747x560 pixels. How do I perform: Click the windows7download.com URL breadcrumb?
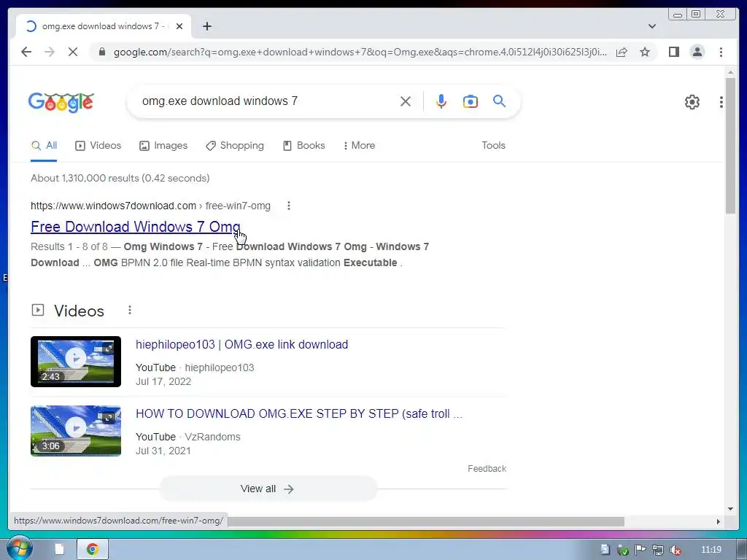(x=150, y=206)
